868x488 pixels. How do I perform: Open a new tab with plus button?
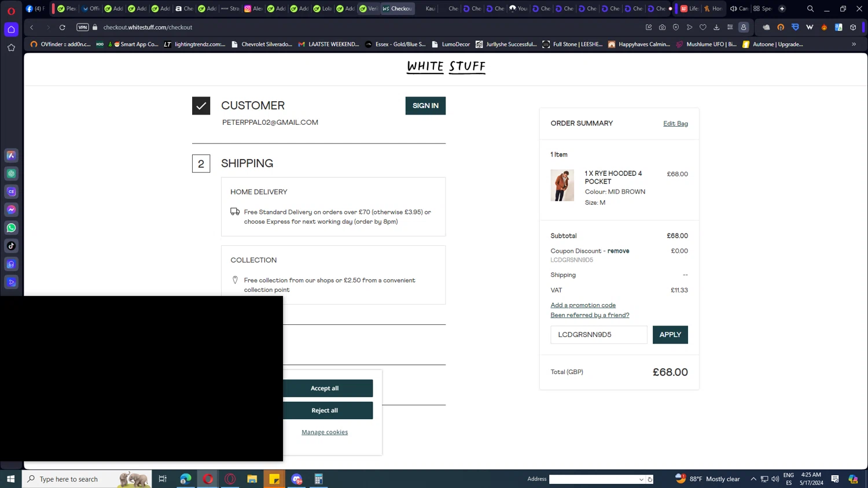tap(782, 9)
